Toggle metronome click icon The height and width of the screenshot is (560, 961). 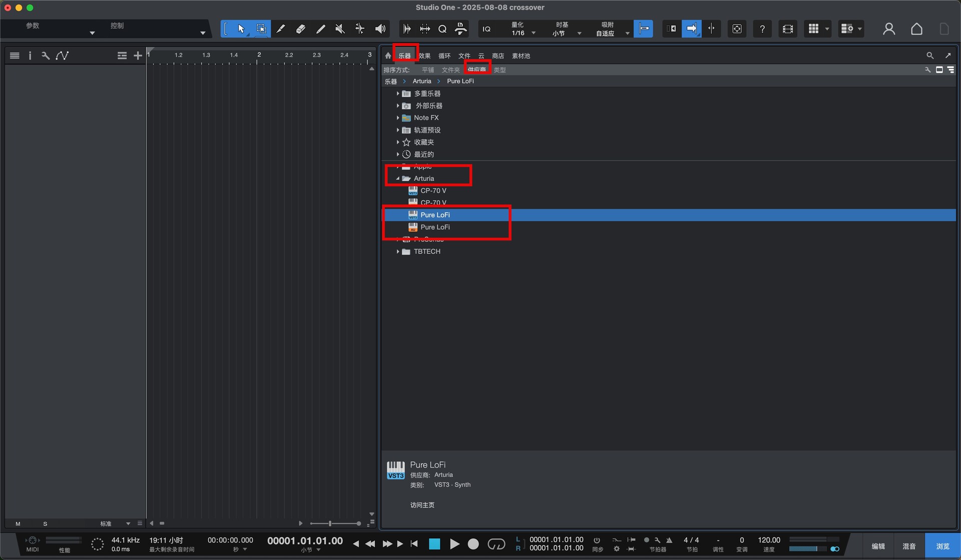[669, 540]
